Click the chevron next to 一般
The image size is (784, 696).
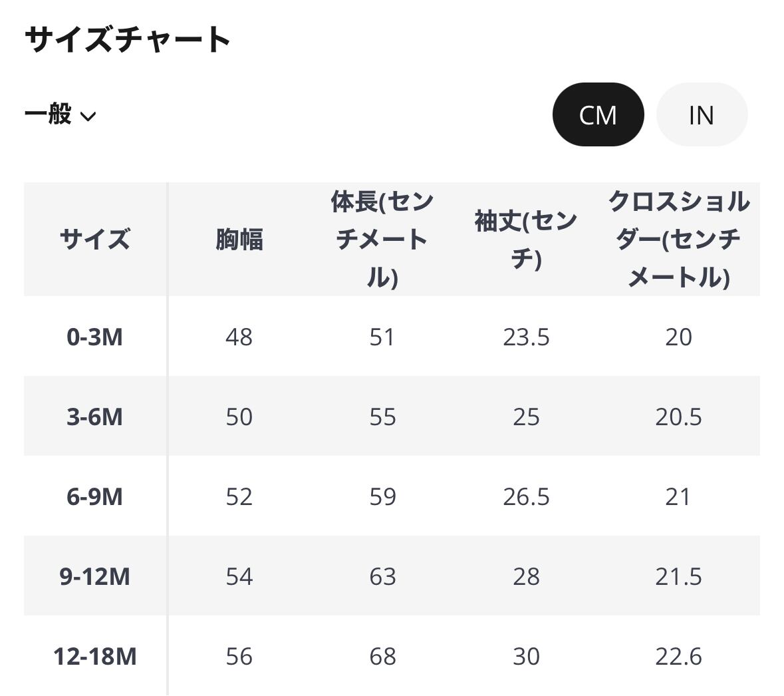coord(88,116)
